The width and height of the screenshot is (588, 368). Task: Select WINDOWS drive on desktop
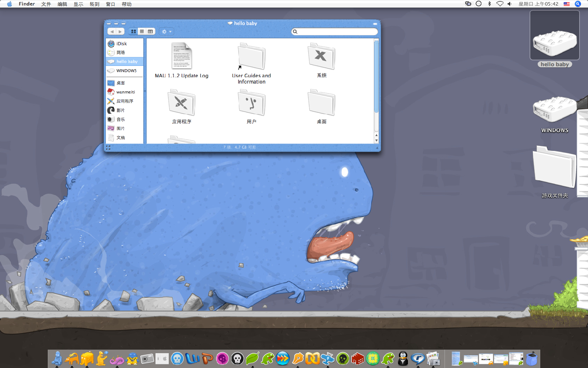pyautogui.click(x=555, y=114)
